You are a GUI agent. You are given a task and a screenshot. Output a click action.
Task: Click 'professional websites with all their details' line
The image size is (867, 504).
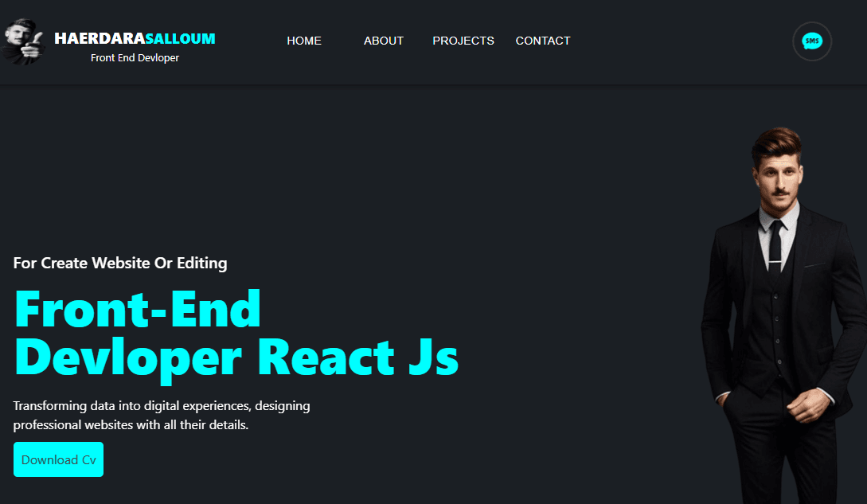131,425
